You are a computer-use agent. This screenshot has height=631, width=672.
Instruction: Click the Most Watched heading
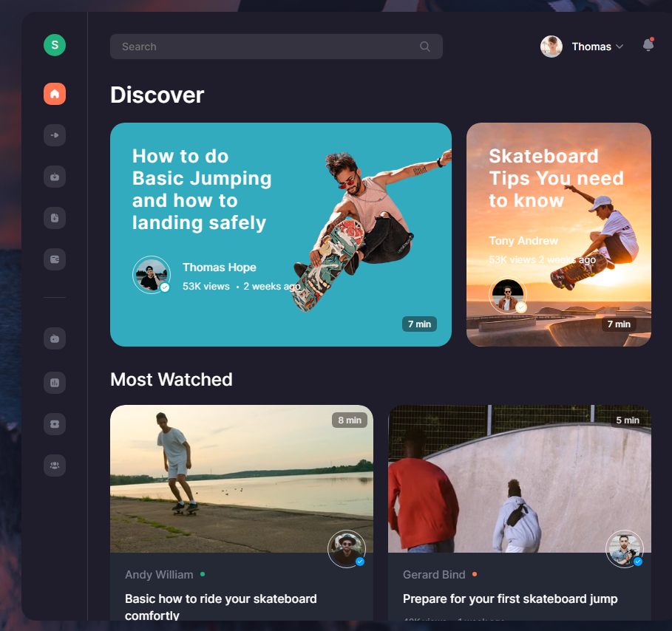172,380
